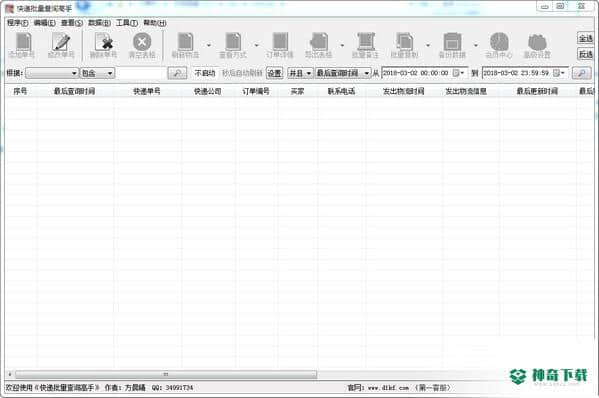The width and height of the screenshot is (599, 398).
Task: Click the search keyword input field
Action: point(141,73)
